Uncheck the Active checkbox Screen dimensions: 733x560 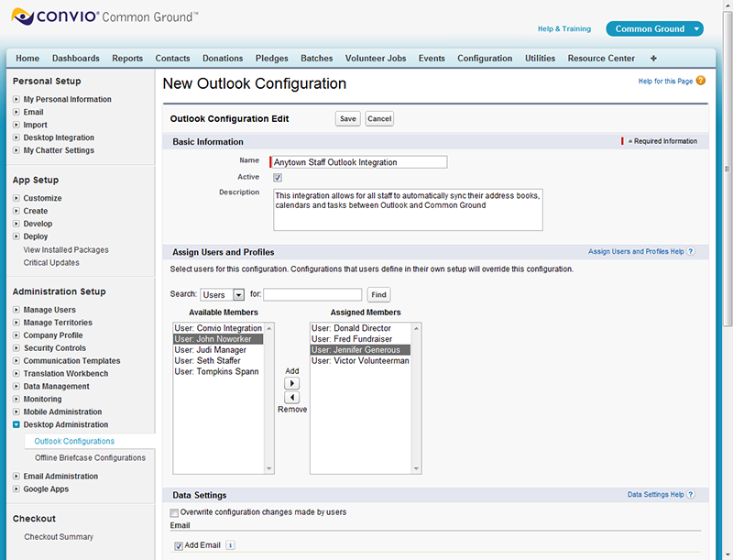(278, 178)
